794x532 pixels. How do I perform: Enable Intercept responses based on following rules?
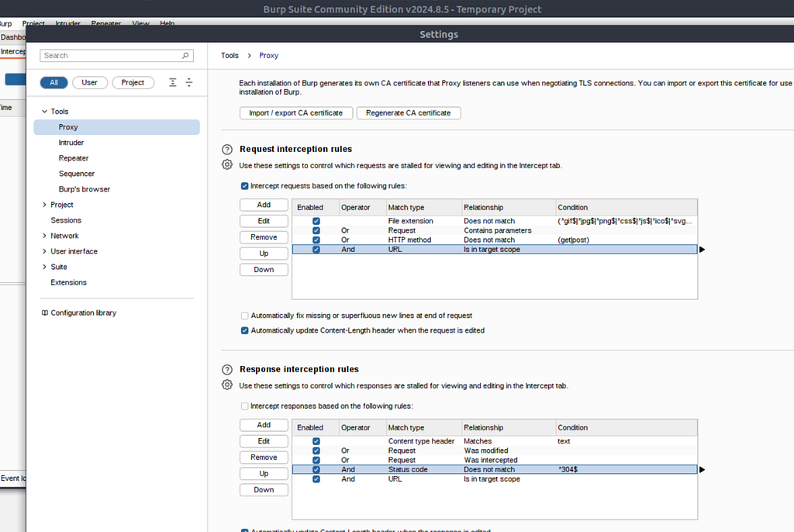pos(244,406)
